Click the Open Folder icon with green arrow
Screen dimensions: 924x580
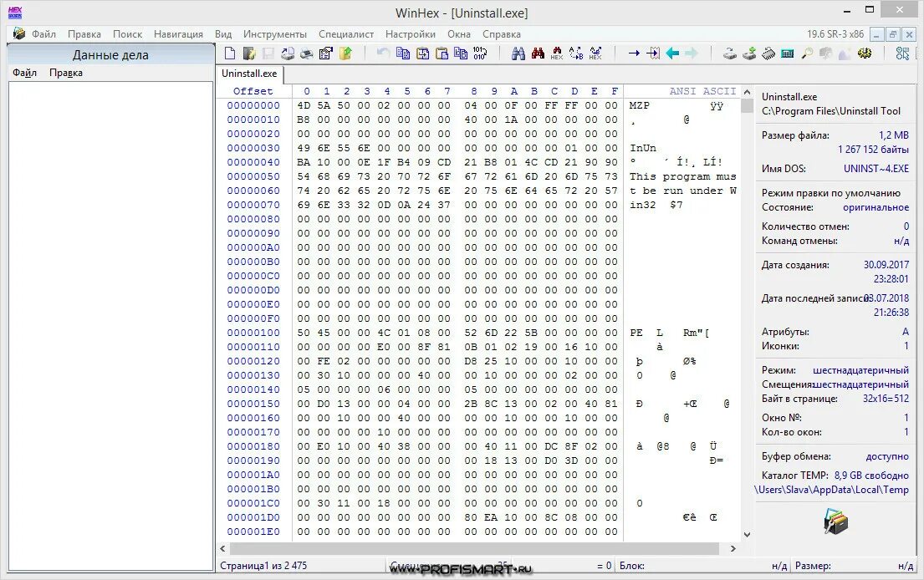point(345,53)
